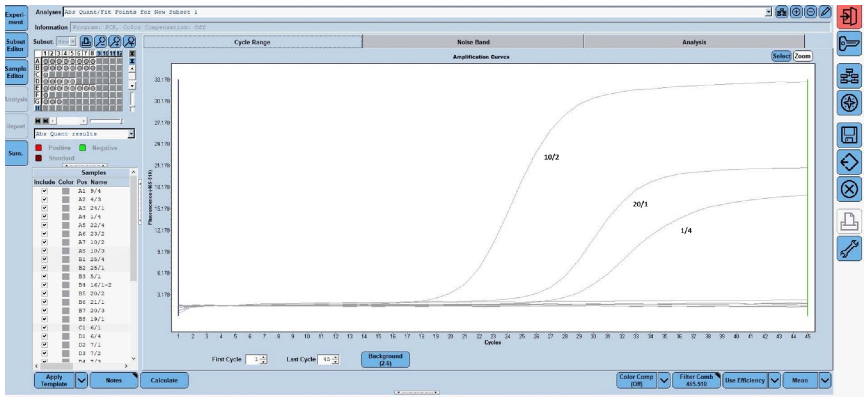This screenshot has width=868, height=402.
Task: Uncheck include box for sample A7 10/2
Action: coord(44,242)
